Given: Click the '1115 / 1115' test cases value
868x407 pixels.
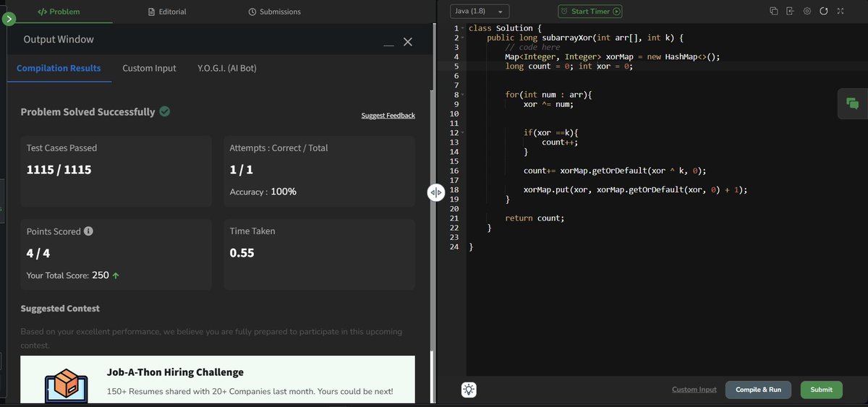Looking at the screenshot, I should [59, 170].
